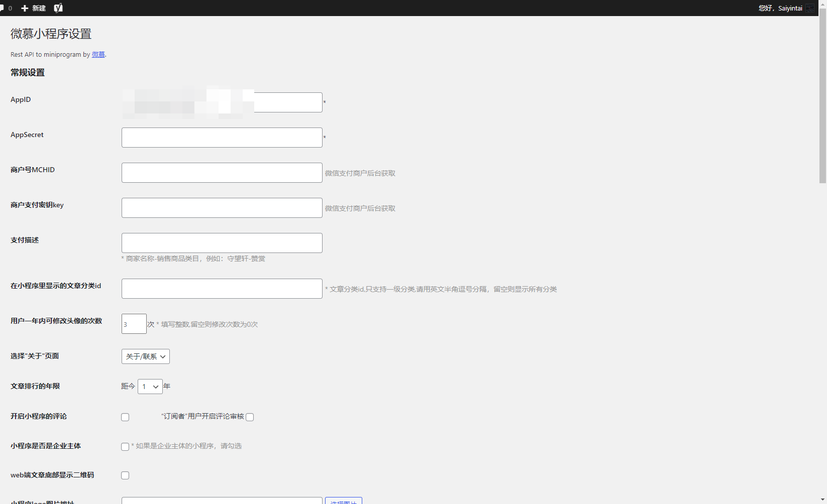The image size is (827, 504).
Task: Check the 订阅者用户开启评论审核 checkbox
Action: click(250, 417)
